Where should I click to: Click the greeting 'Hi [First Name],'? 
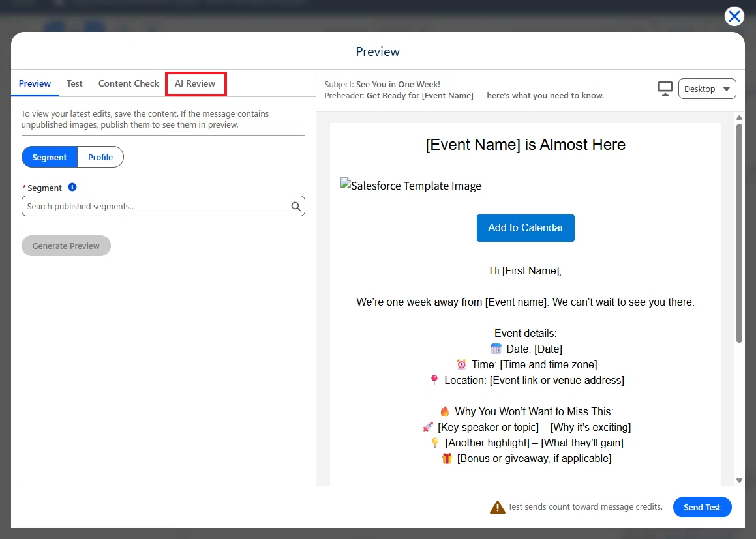point(526,270)
